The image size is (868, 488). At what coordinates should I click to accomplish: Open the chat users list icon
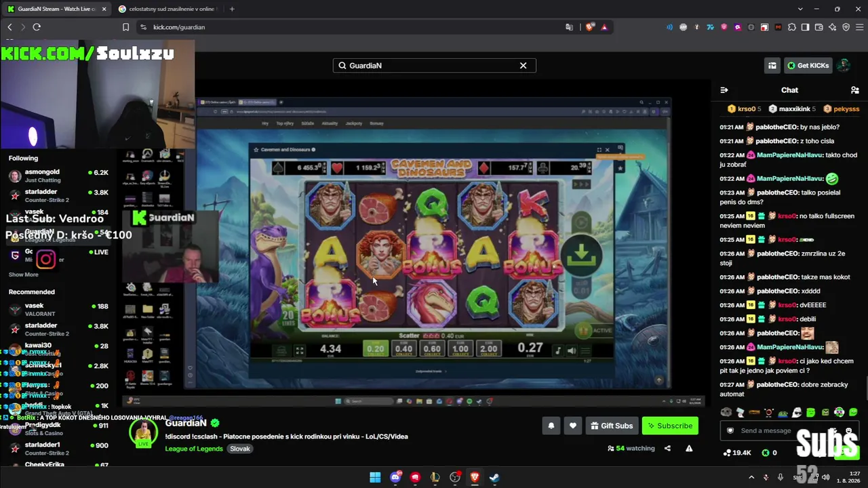coord(854,90)
